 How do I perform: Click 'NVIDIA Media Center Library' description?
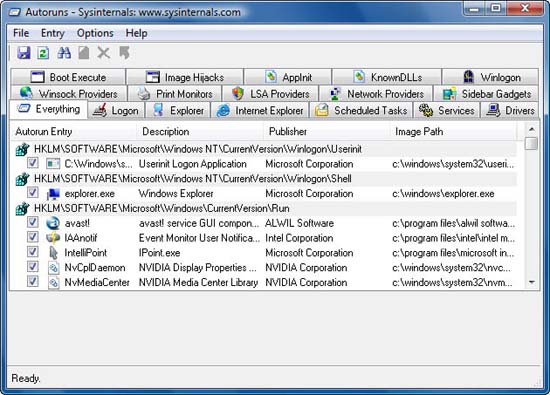pos(198,282)
